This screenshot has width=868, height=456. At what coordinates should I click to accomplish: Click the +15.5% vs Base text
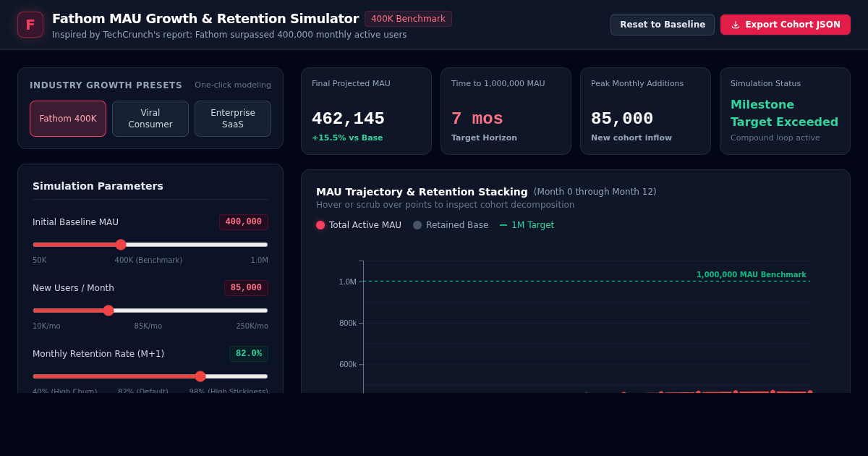(347, 138)
